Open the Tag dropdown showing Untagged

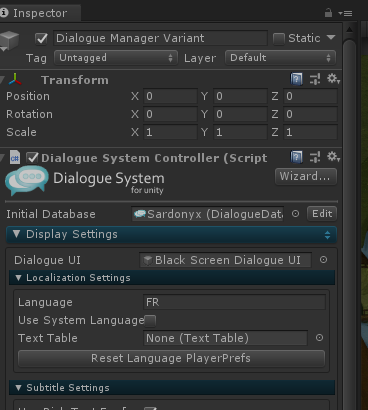(x=116, y=58)
